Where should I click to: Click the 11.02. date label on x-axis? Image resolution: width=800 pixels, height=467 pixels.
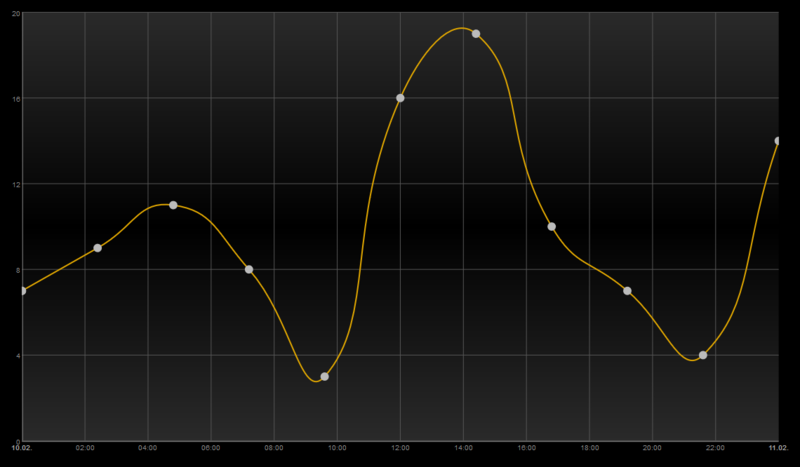point(778,447)
